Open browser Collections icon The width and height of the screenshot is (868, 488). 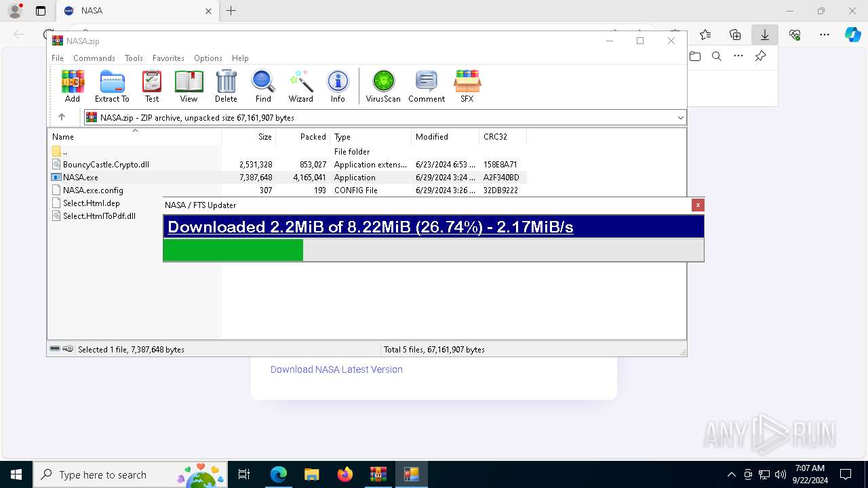coord(735,35)
